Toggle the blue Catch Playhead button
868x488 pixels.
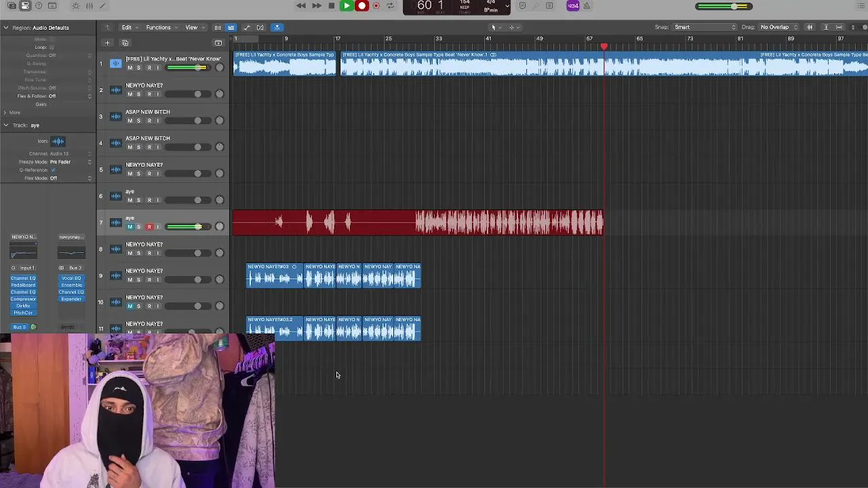[x=277, y=28]
